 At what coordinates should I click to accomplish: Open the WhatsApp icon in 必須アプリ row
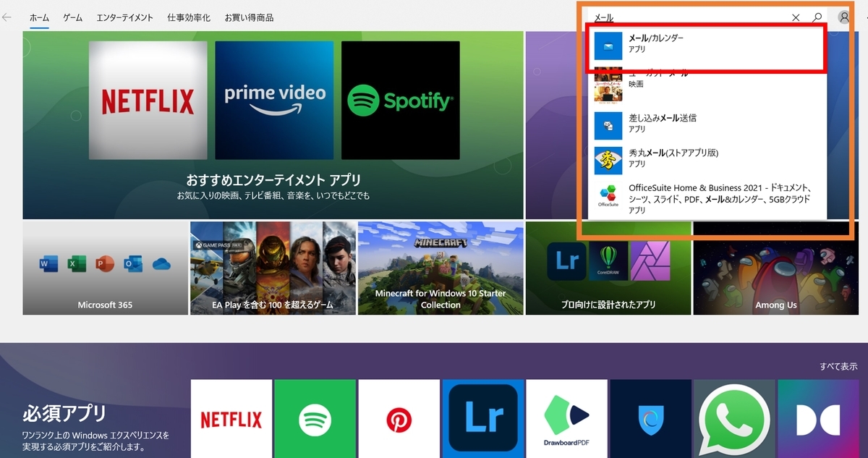pyautogui.click(x=734, y=419)
